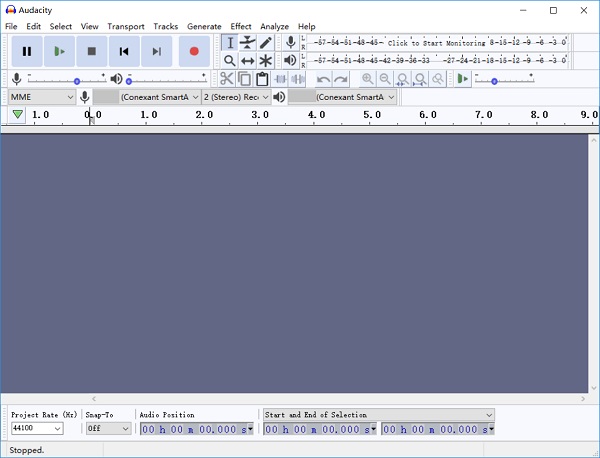Stop playback with the Stop button
Viewport: 600px width, 458px height.
pyautogui.click(x=91, y=51)
